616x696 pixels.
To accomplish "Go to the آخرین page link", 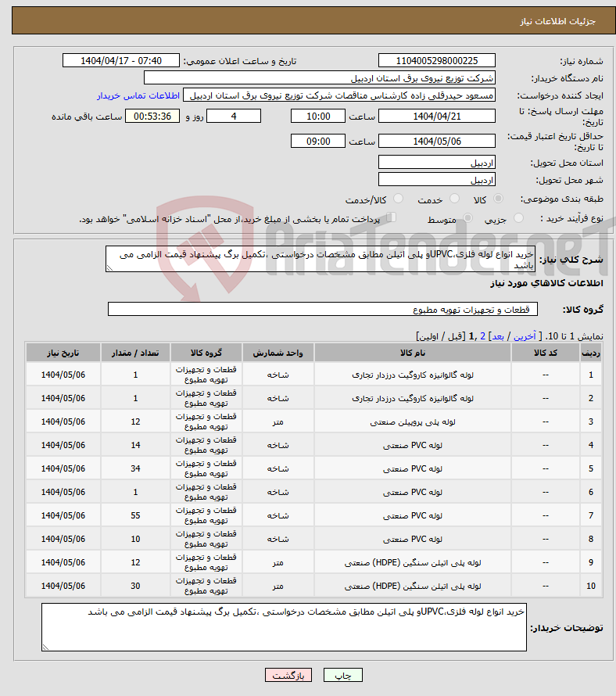I will [525, 336].
